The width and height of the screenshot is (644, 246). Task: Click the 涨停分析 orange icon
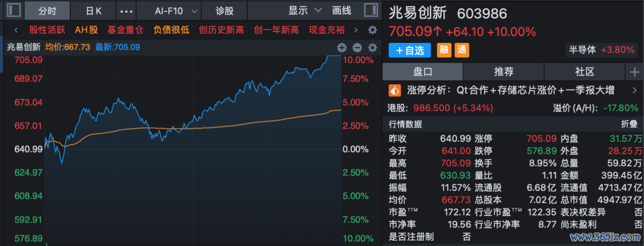(395, 90)
